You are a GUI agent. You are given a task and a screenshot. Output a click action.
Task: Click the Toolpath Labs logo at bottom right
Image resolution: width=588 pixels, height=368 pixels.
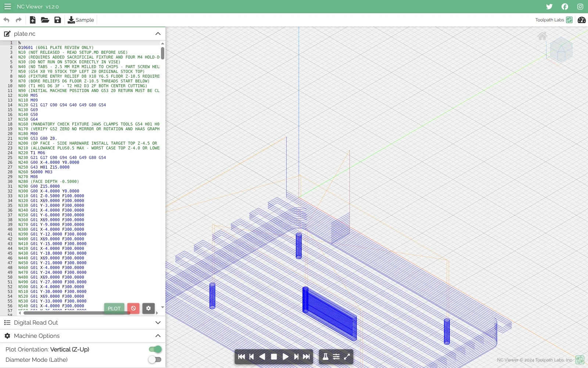580,360
